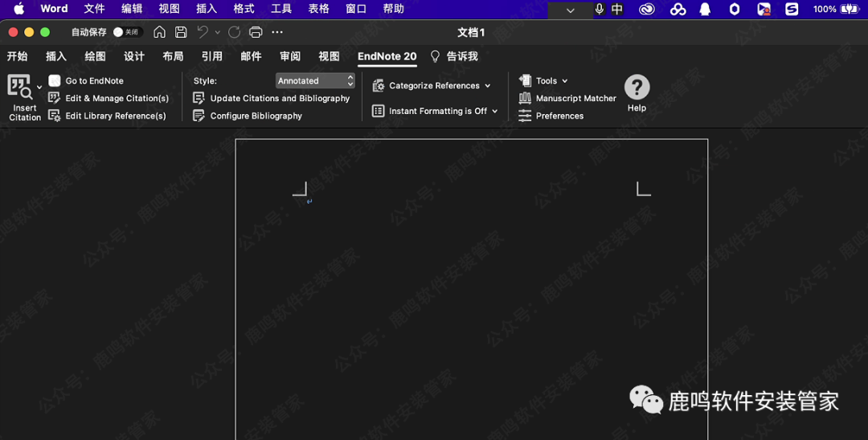868x440 pixels.
Task: Toggle the AutoSave switch
Action: (x=127, y=32)
